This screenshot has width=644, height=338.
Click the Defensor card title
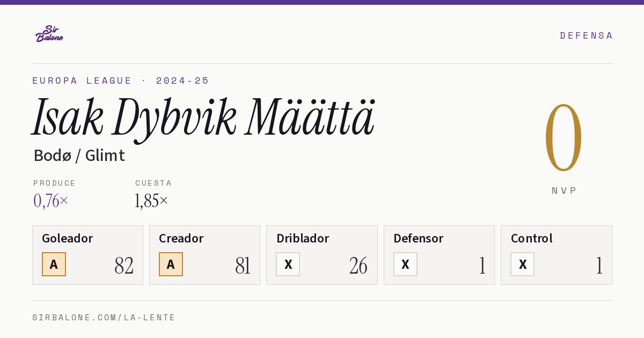419,238
